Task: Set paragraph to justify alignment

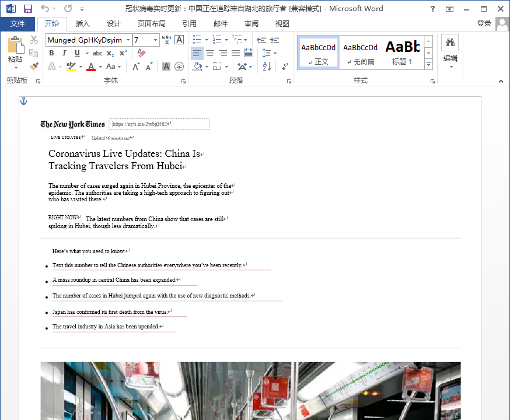Action: [x=236, y=53]
